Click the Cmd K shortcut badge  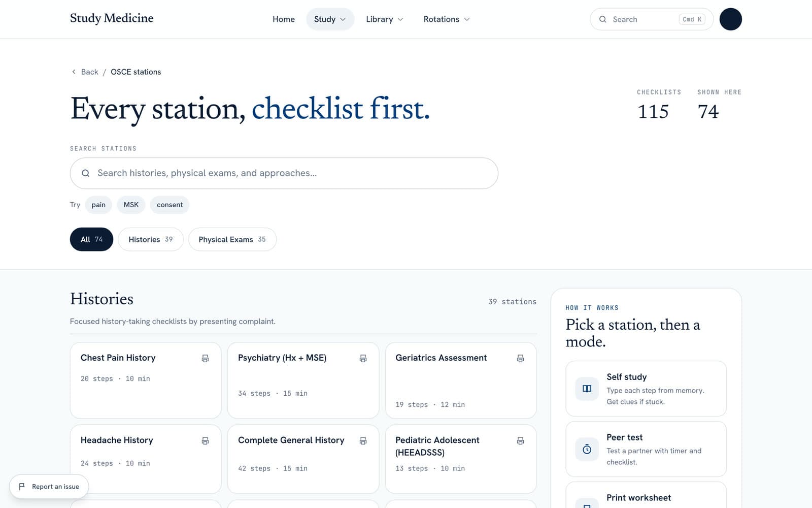coord(692,19)
